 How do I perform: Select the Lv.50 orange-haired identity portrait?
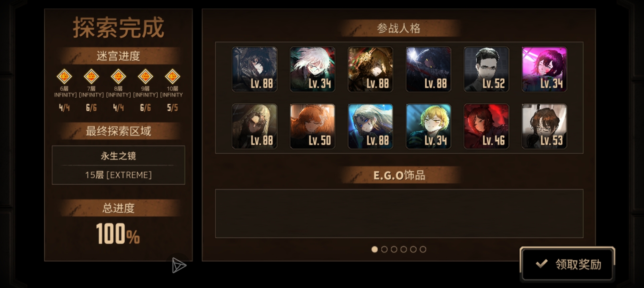(x=312, y=126)
